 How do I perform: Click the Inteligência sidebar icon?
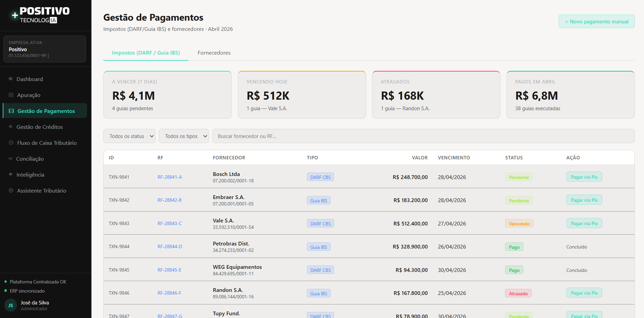tap(11, 174)
